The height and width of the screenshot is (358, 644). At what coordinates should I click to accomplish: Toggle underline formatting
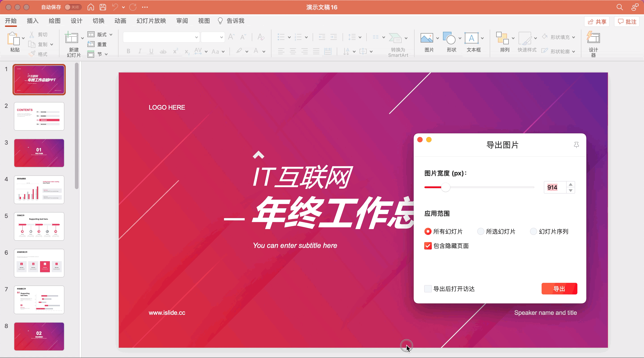coord(151,51)
